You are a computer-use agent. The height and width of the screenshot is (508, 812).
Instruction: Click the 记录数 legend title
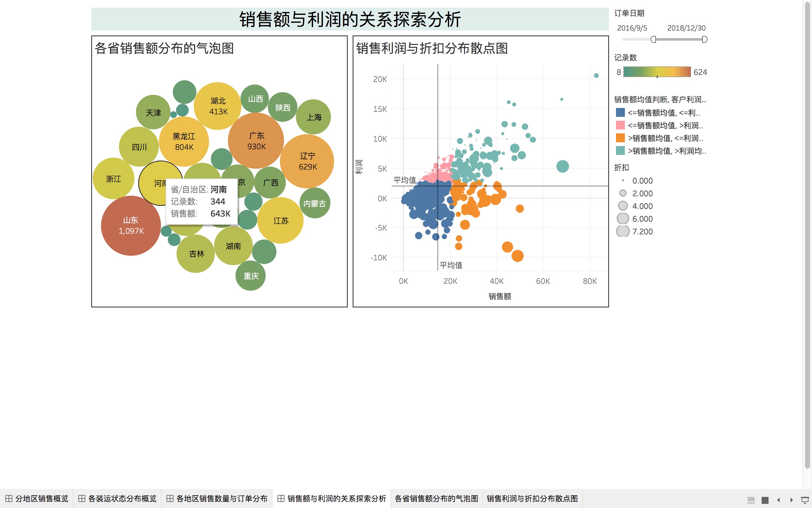(x=625, y=57)
